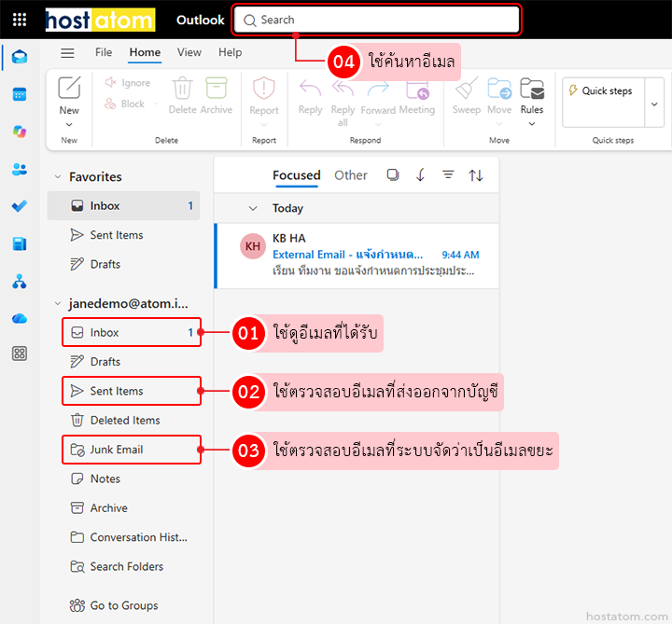The width and height of the screenshot is (672, 624).
Task: Open the Move dropdown arrow
Action: pos(499,124)
